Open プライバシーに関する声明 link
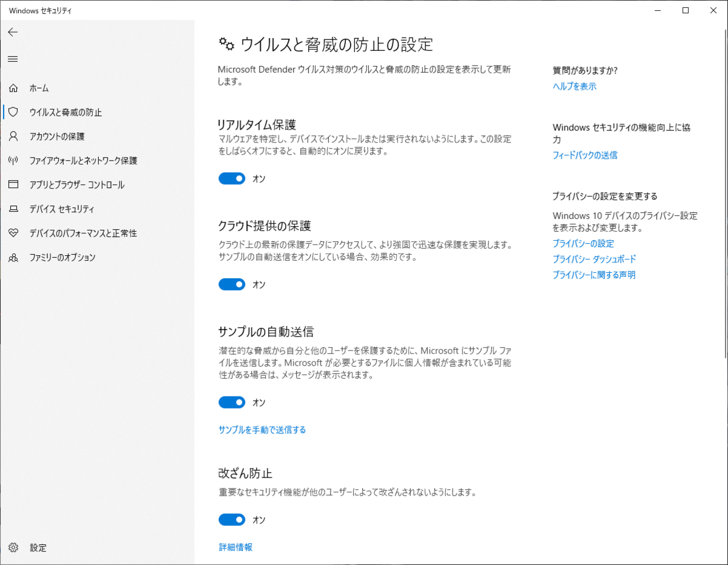The height and width of the screenshot is (565, 728). click(x=594, y=275)
